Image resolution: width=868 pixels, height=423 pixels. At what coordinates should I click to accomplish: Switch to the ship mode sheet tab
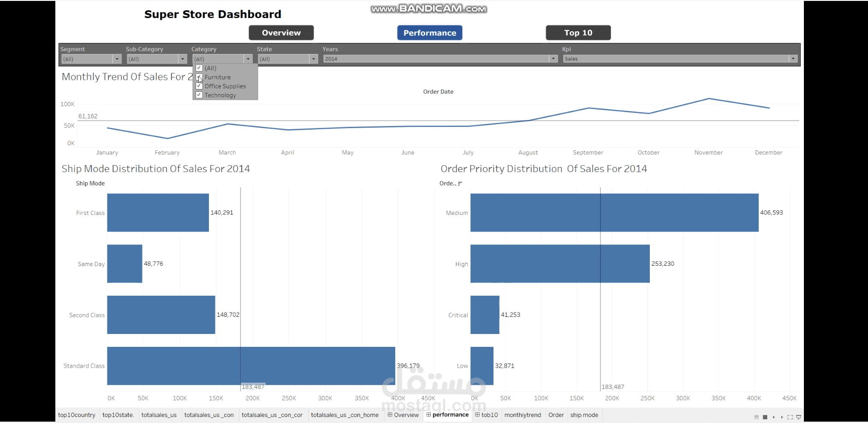(x=584, y=415)
